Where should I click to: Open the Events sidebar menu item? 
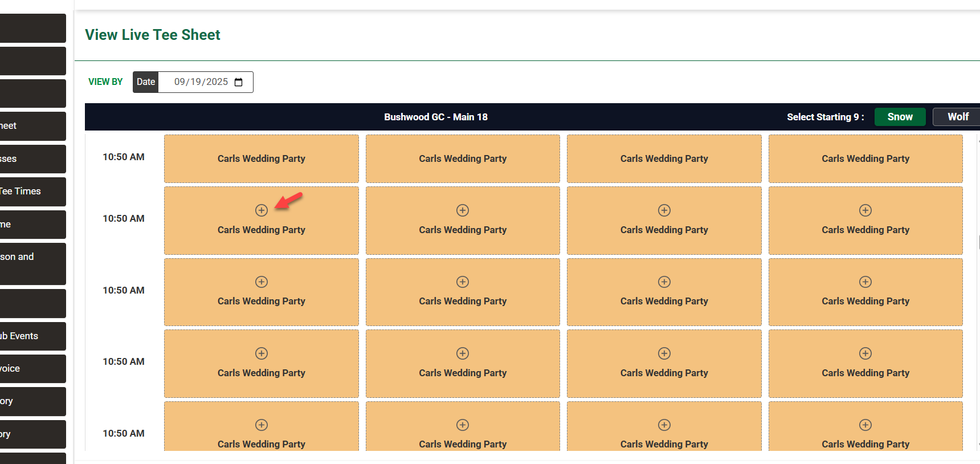point(33,336)
